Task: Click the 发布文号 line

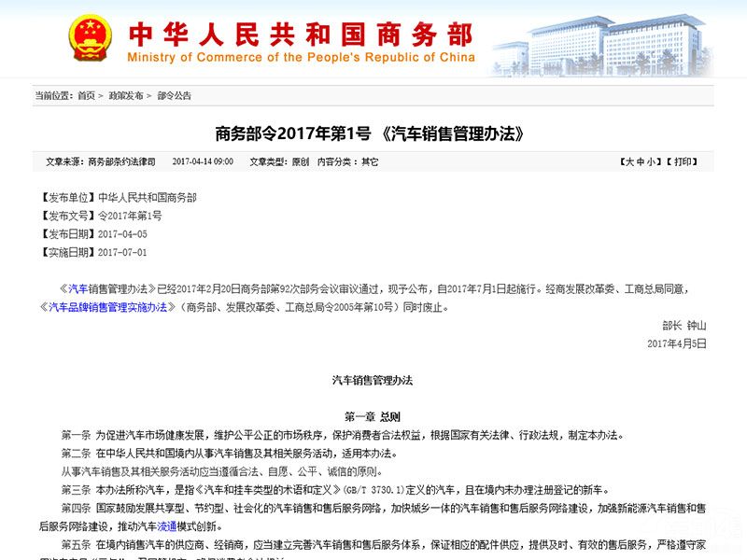Action: (101, 216)
